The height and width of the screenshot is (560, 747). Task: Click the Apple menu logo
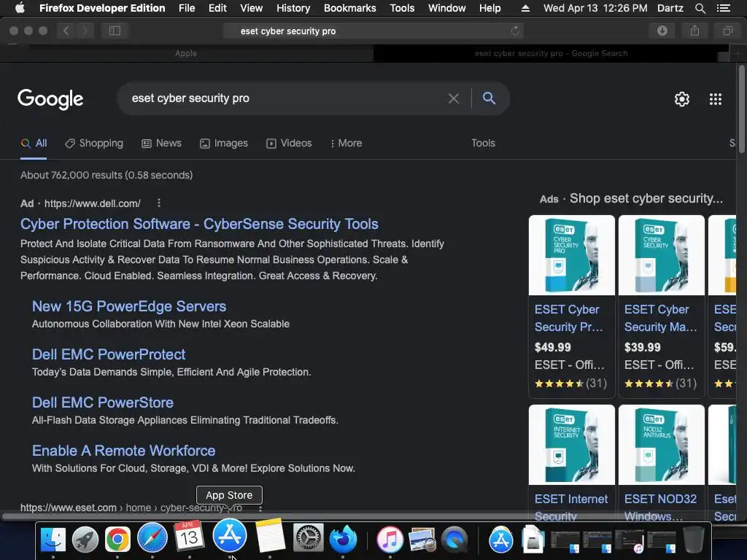pos(20,7)
